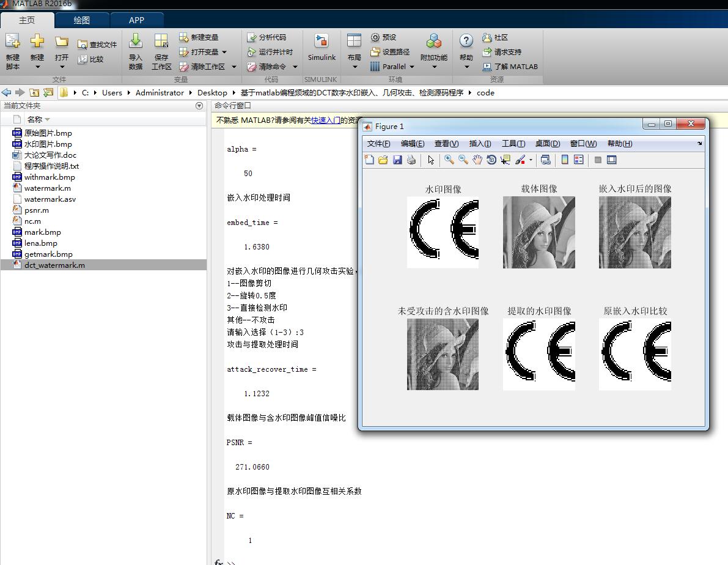Click 了解 MATLAB (Learn MATLAB)
Screen dimensions: 728x565
click(x=510, y=67)
